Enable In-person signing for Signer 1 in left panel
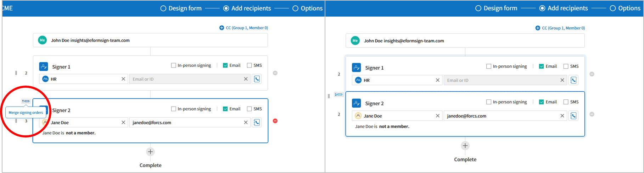Viewport: 644px width, 173px height. click(173, 65)
